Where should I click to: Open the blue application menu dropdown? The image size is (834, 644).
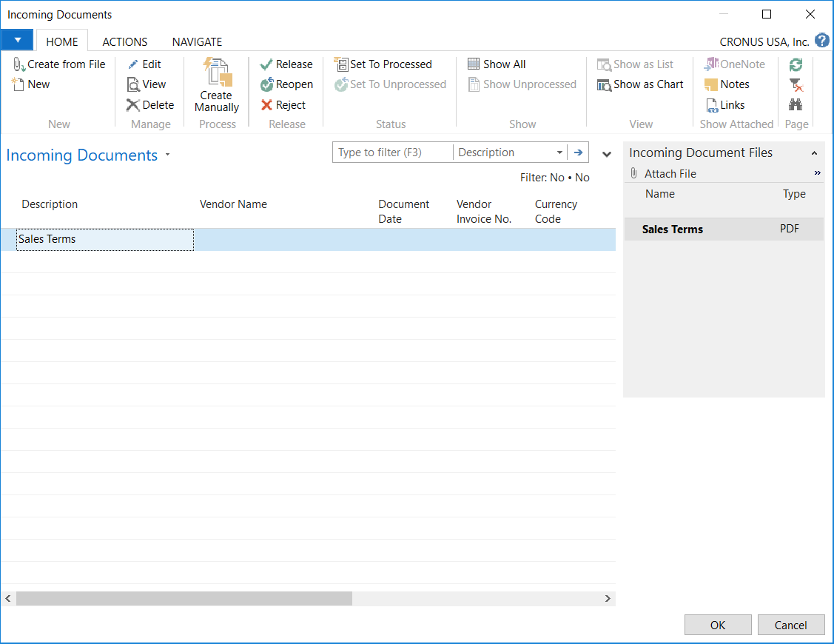pyautogui.click(x=17, y=41)
